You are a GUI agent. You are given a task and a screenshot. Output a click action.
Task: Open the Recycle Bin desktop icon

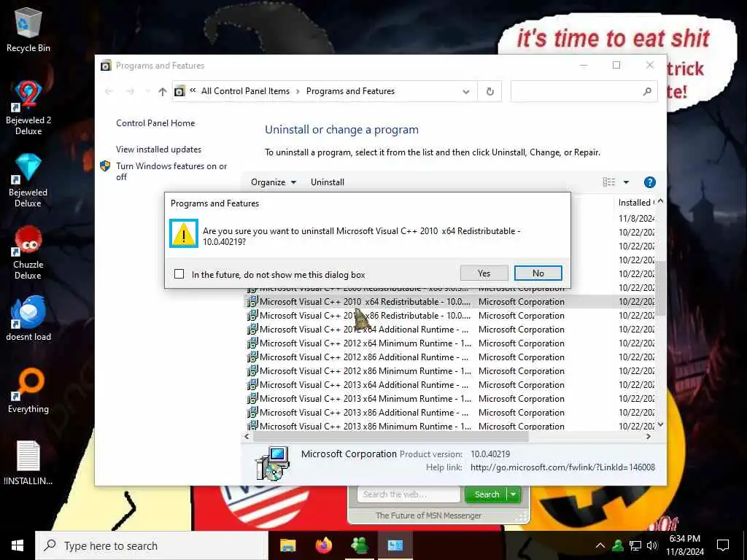pyautogui.click(x=28, y=30)
